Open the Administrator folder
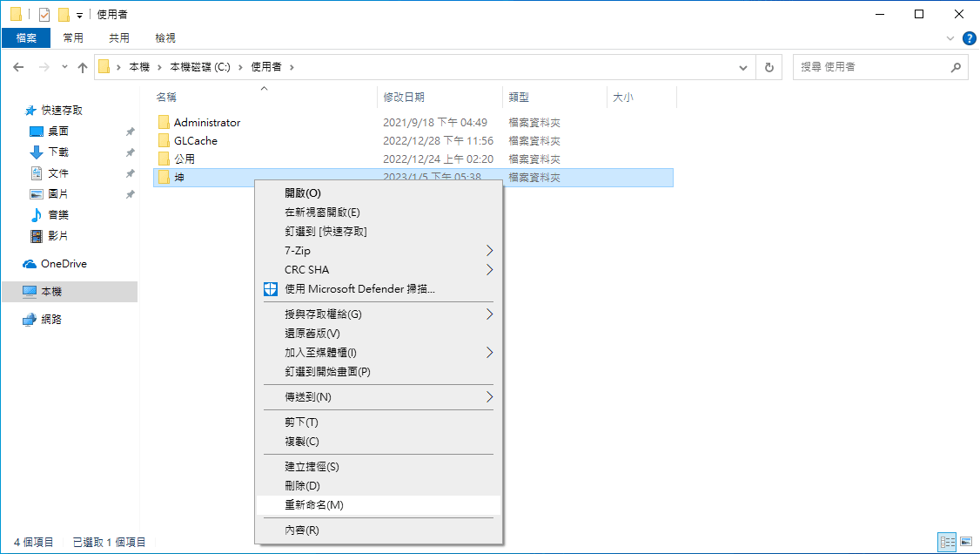Image resolution: width=980 pixels, height=554 pixels. [206, 123]
